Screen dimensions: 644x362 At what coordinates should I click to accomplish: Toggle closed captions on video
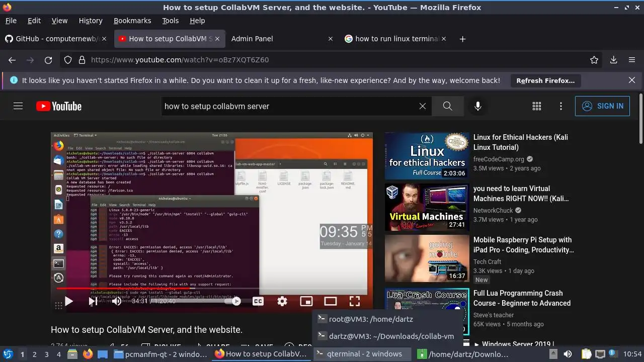(258, 301)
